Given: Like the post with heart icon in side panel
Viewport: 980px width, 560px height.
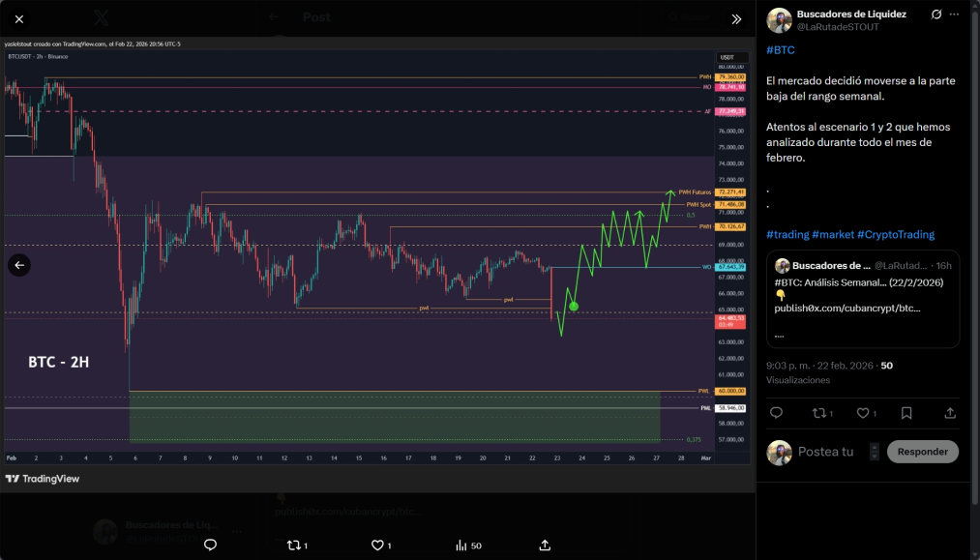Looking at the screenshot, I should point(866,413).
